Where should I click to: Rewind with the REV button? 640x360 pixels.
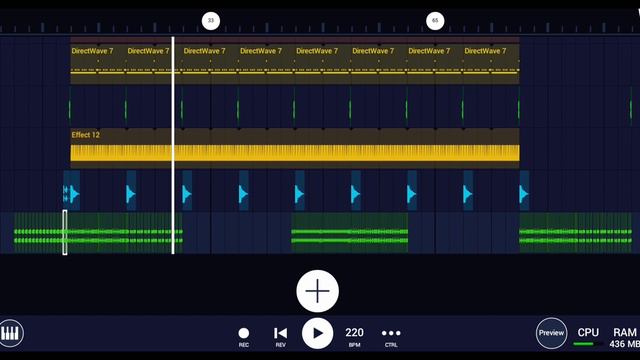[x=280, y=337]
